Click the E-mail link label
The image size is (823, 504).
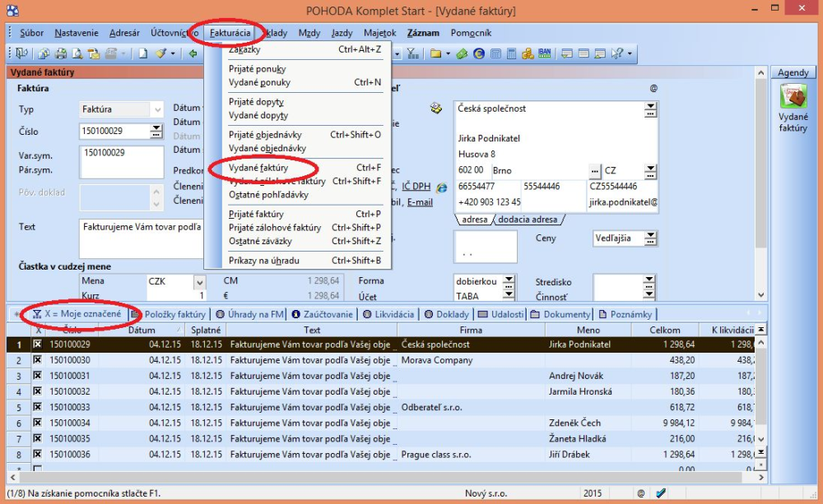click(420, 202)
